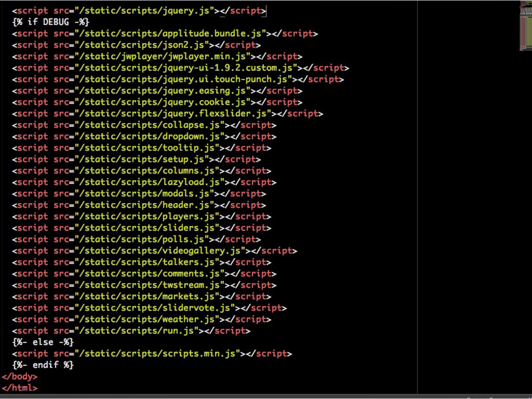Click the tooltip.js script line
This screenshot has height=399, width=532.
click(x=141, y=148)
